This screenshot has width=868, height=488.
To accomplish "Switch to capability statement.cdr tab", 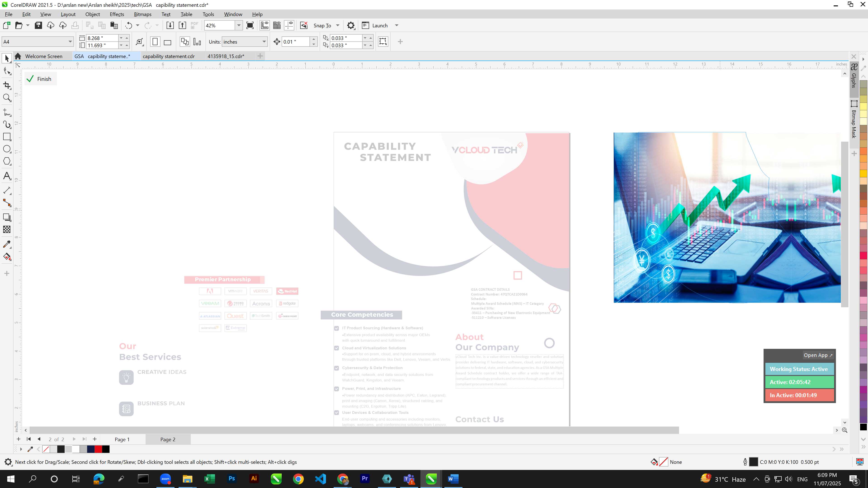I will 168,56.
